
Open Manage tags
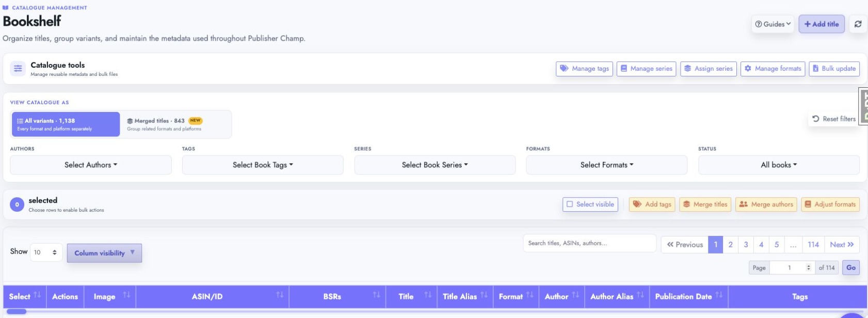tap(584, 69)
